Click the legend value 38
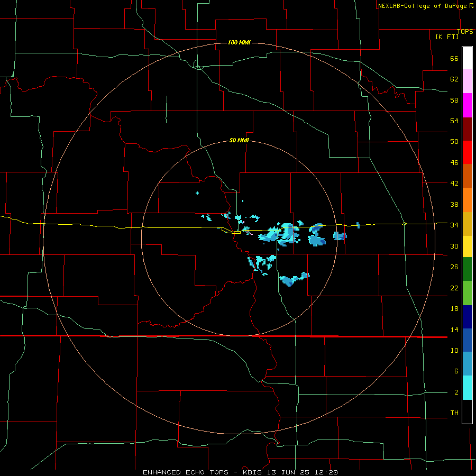476x476 pixels. pos(454,204)
